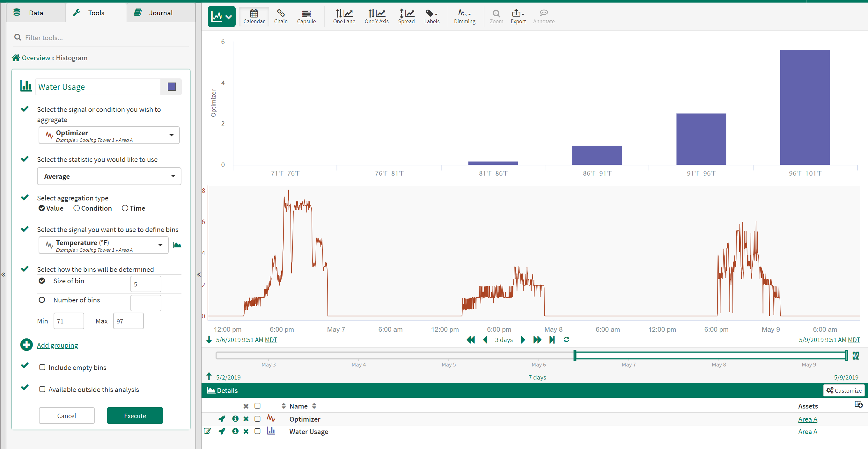This screenshot has width=868, height=449.
Task: Switch to Capsule time view
Action: [x=306, y=16]
